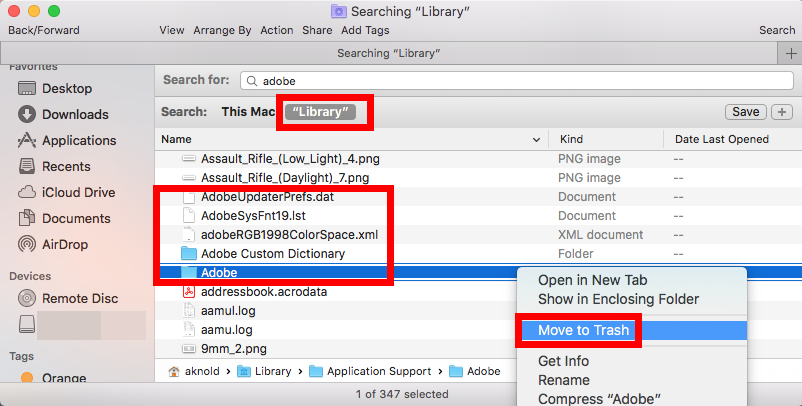Click the addressbook.acrodata file icon
802x406 pixels.
coord(189,292)
